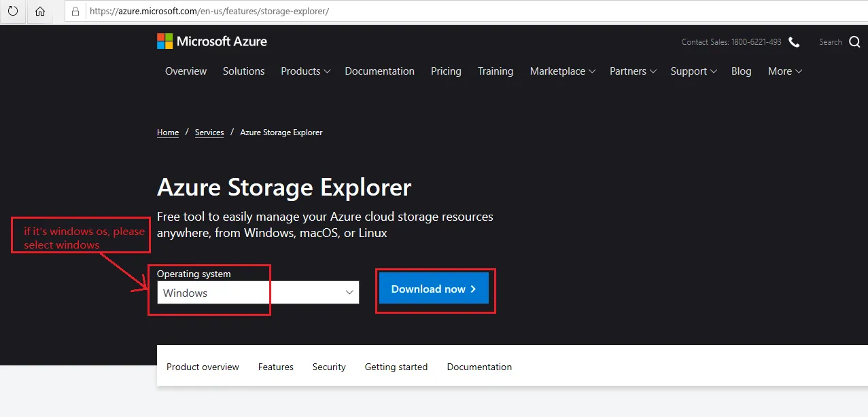The width and height of the screenshot is (868, 417).
Task: Click the Search label in the header
Action: [831, 42]
